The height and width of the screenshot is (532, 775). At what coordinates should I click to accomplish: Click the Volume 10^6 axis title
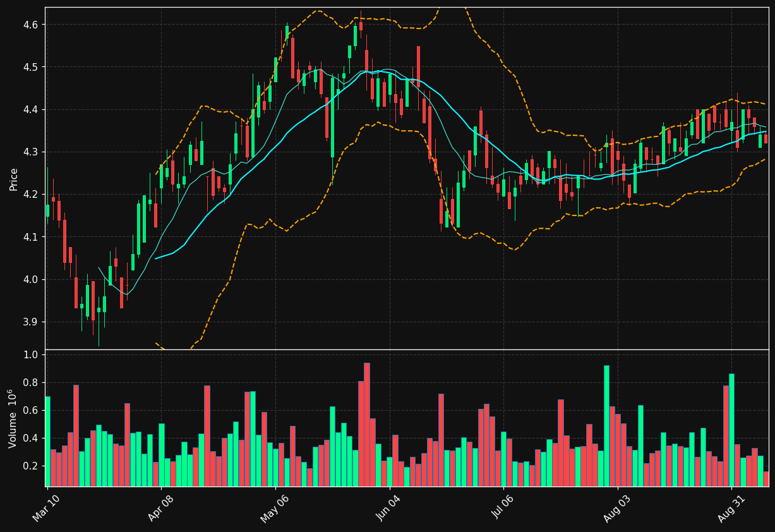[x=13, y=418]
